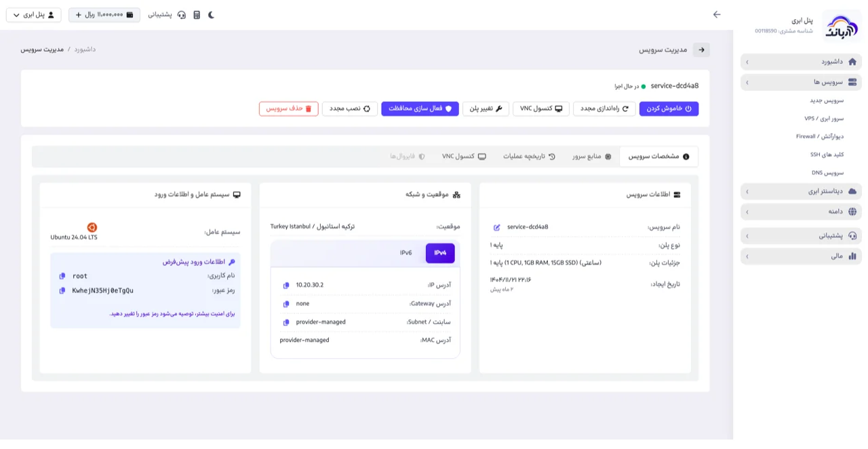Screen dimensions: 868x449
Task: Click نصب مجدد reinstall button
Action: (x=350, y=109)
